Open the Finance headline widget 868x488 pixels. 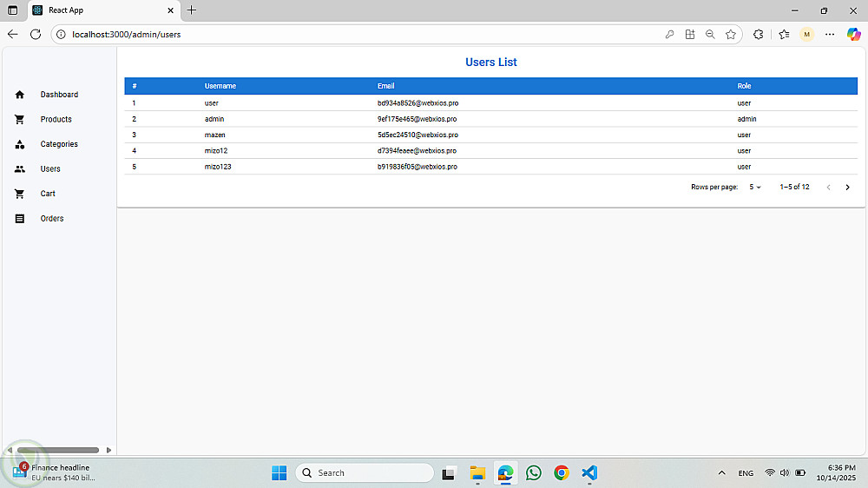[x=54, y=472]
